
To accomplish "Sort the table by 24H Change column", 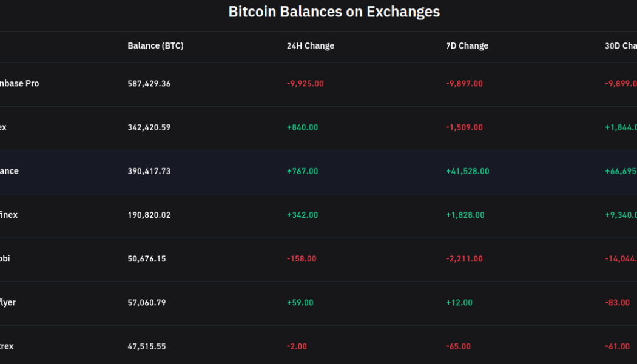I will [310, 45].
